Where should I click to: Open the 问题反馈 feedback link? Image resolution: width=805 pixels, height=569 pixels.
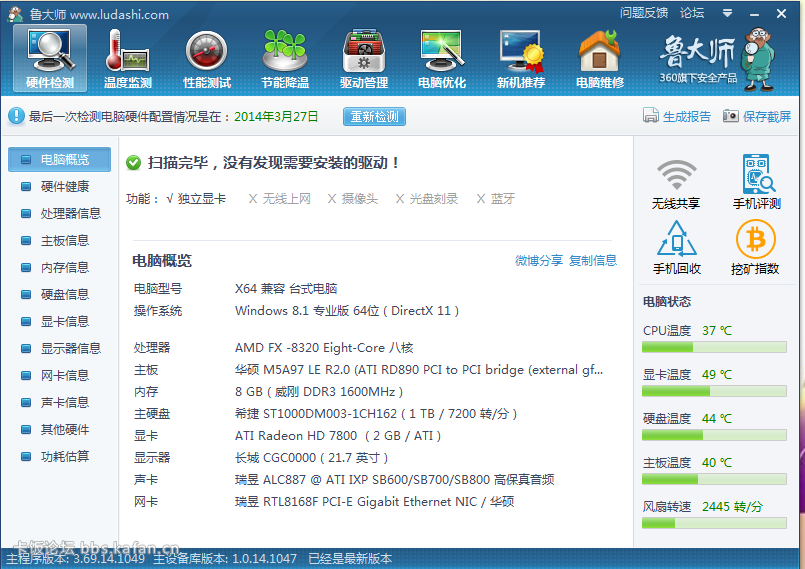tap(644, 13)
